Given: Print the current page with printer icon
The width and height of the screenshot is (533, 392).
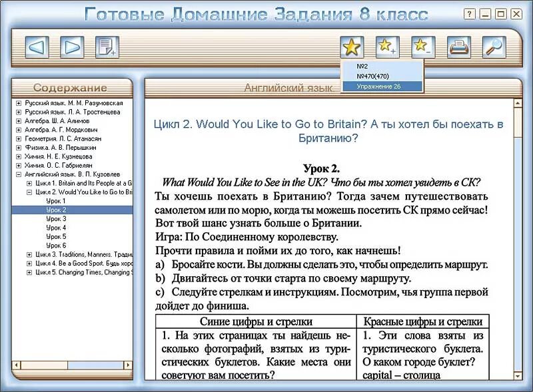Looking at the screenshot, I should 458,47.
